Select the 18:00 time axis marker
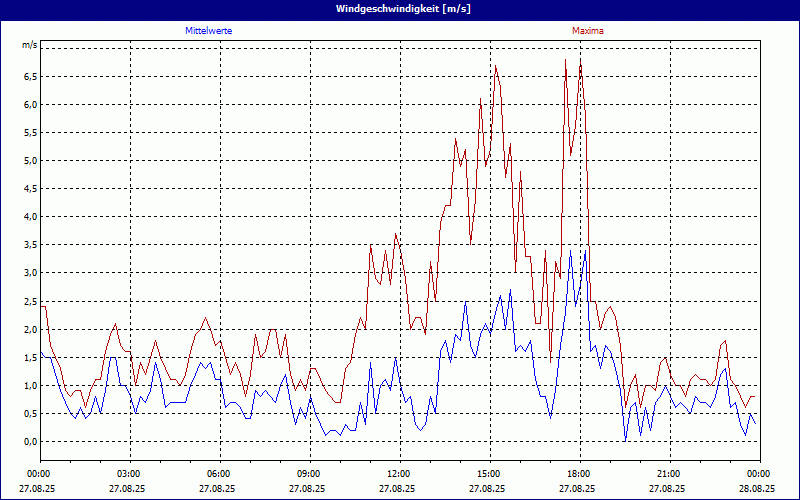This screenshot has width=800, height=500. tap(578, 474)
